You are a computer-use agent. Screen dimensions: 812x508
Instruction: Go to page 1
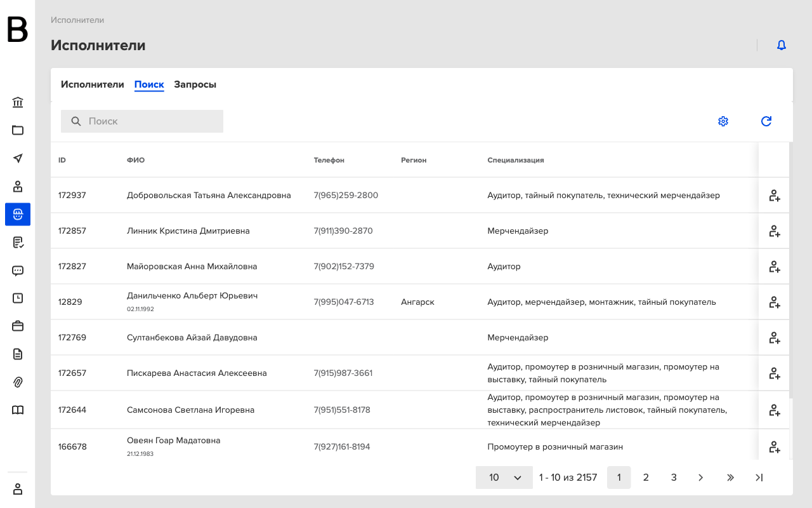coord(619,478)
